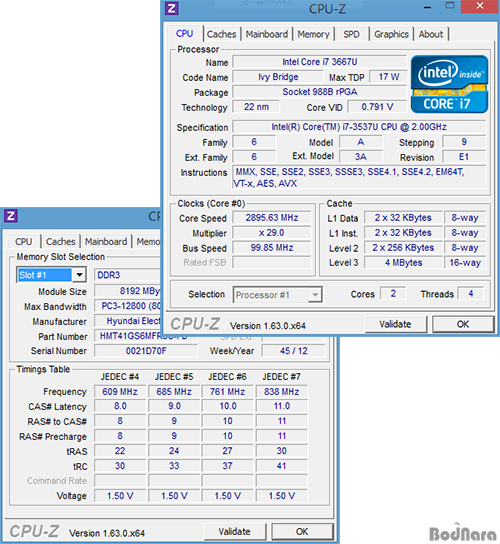
Task: Click Validate in the back SPD window
Action: 235,532
